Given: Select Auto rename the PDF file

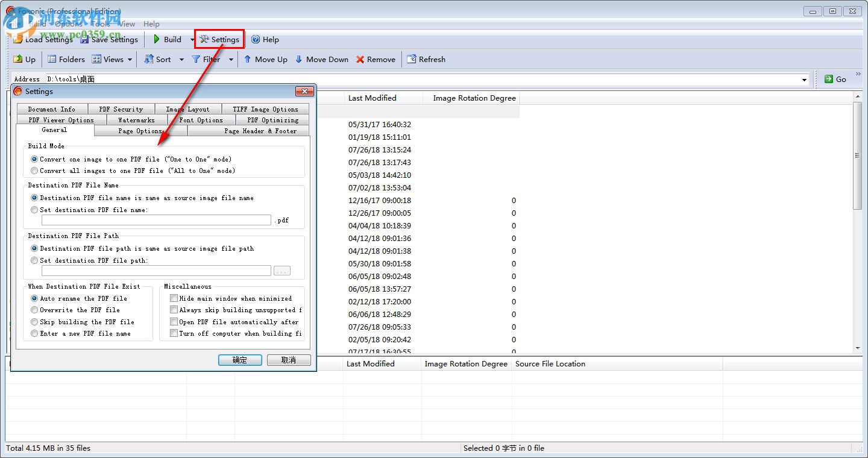Looking at the screenshot, I should point(34,298).
